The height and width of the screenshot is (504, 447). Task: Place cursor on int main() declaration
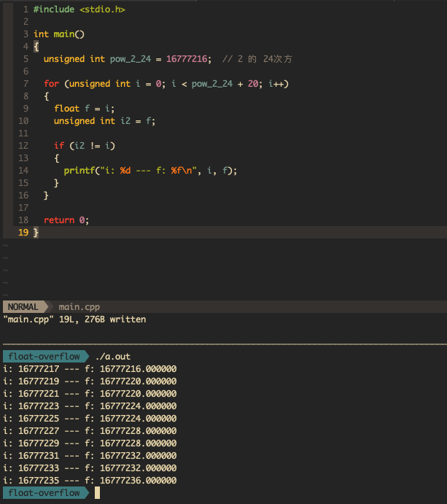click(59, 34)
